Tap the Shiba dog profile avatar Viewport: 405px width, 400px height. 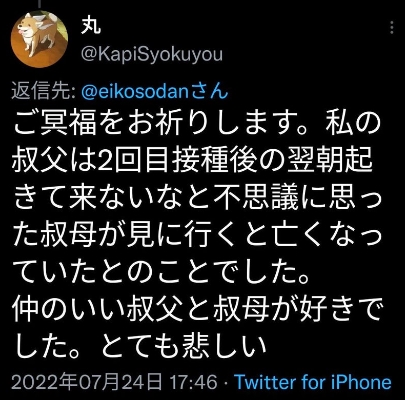click(39, 39)
